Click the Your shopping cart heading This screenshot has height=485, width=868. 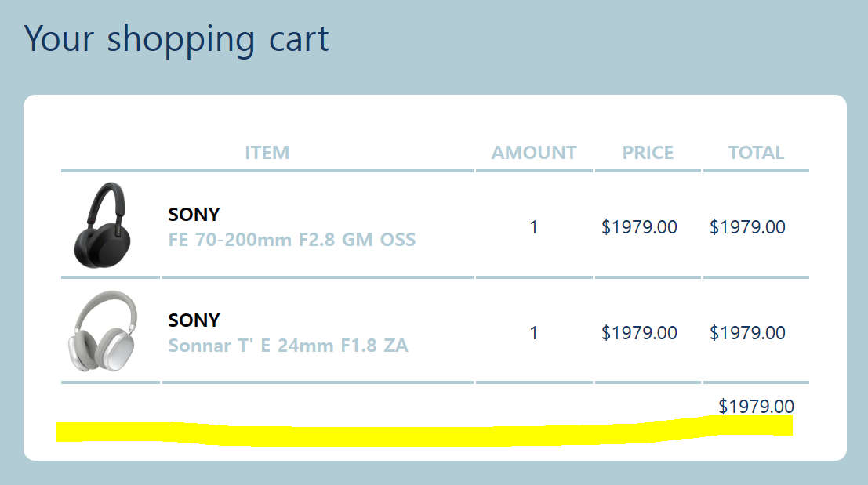pyautogui.click(x=176, y=38)
